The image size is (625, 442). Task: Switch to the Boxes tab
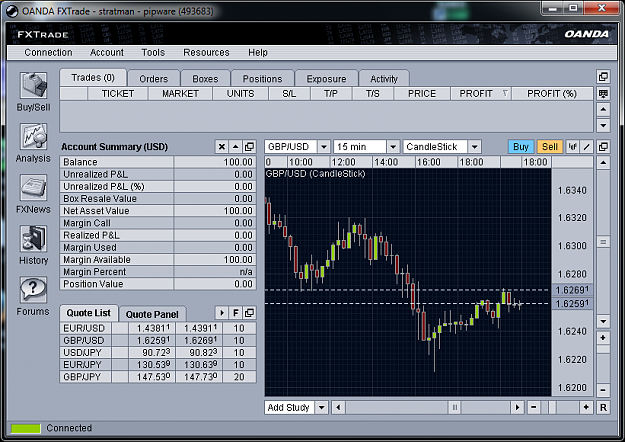(205, 79)
